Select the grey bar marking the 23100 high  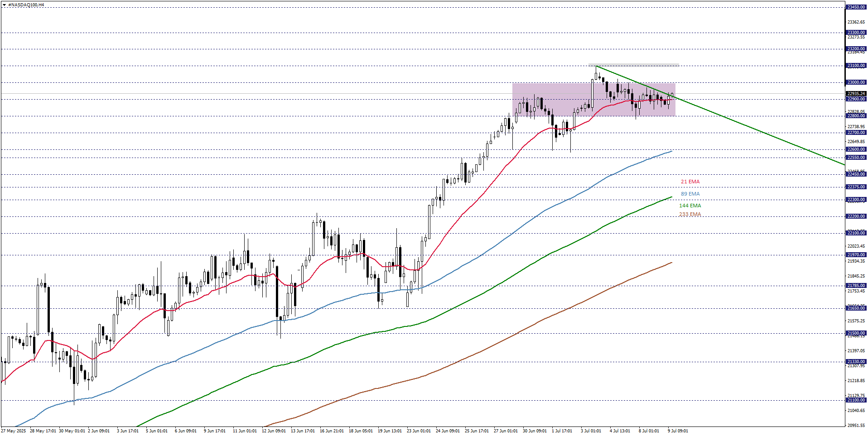[x=634, y=65]
